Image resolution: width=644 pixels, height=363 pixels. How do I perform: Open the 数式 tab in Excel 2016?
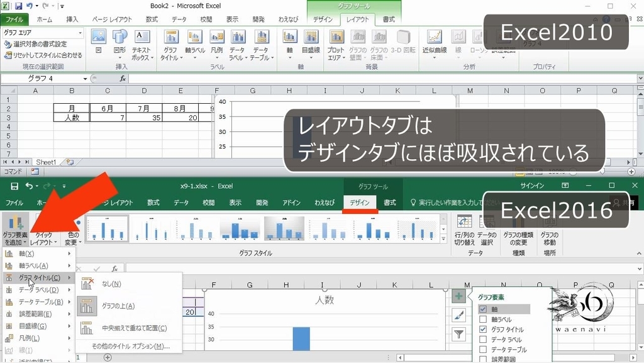pos(153,203)
